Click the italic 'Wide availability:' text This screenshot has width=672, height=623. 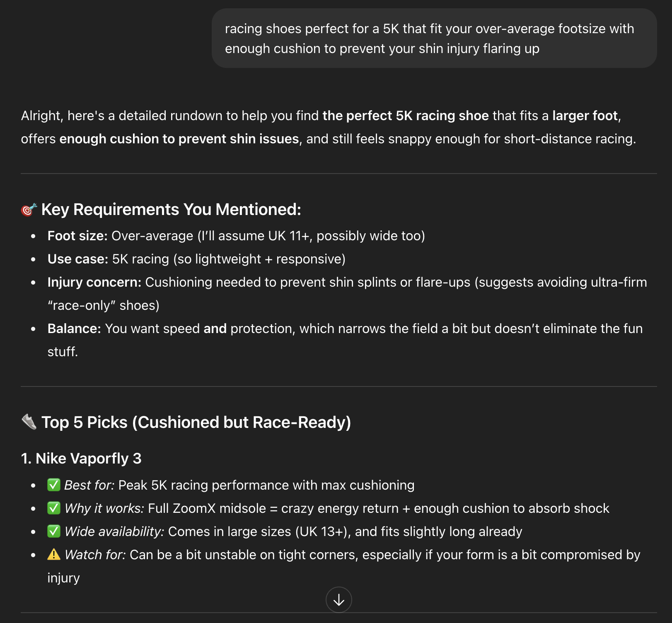[115, 531]
